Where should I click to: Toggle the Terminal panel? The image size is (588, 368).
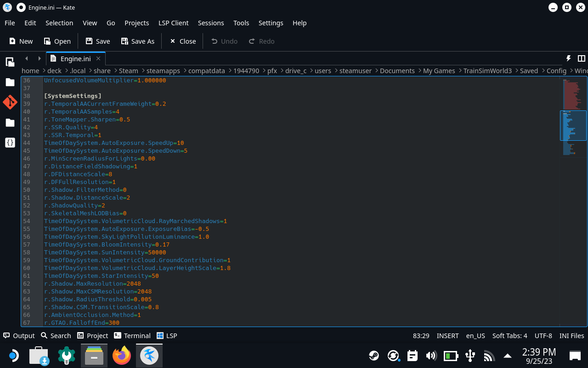point(132,336)
